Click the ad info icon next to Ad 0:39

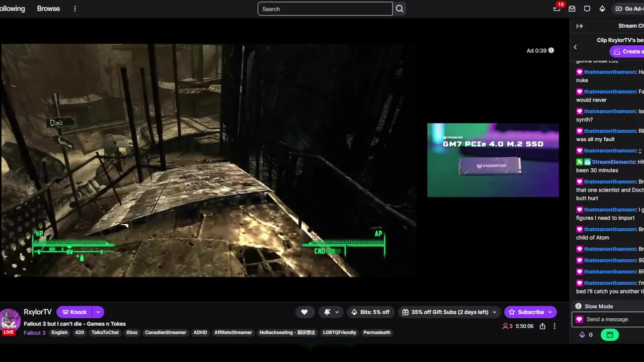[x=551, y=50]
